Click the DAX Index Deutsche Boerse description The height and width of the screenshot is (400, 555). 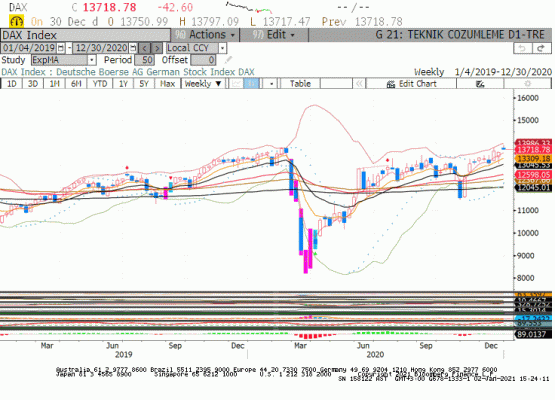coord(128,72)
